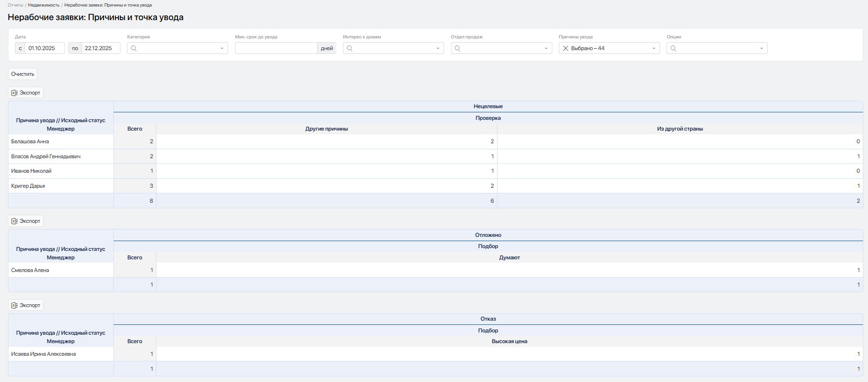Open the Причины ухода dropdown arrow
Image resolution: width=868 pixels, height=382 pixels.
pos(654,48)
